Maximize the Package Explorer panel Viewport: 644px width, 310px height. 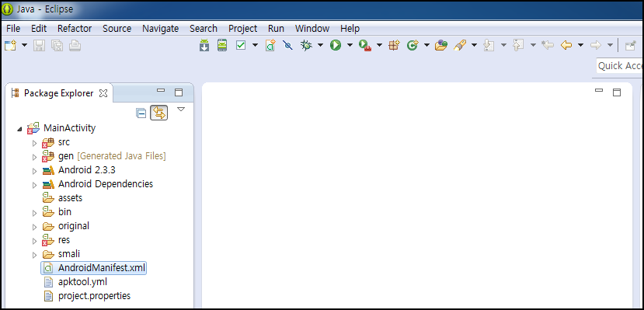point(179,92)
